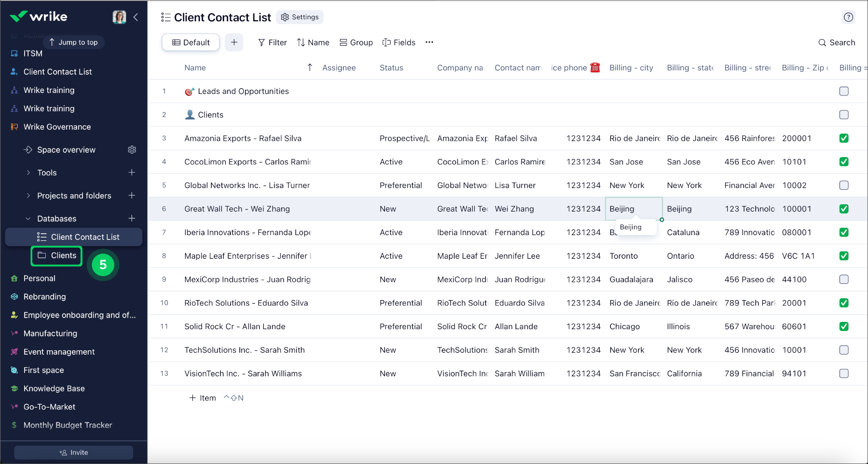The width and height of the screenshot is (868, 464).
Task: Open the Fields configuration
Action: tap(399, 42)
